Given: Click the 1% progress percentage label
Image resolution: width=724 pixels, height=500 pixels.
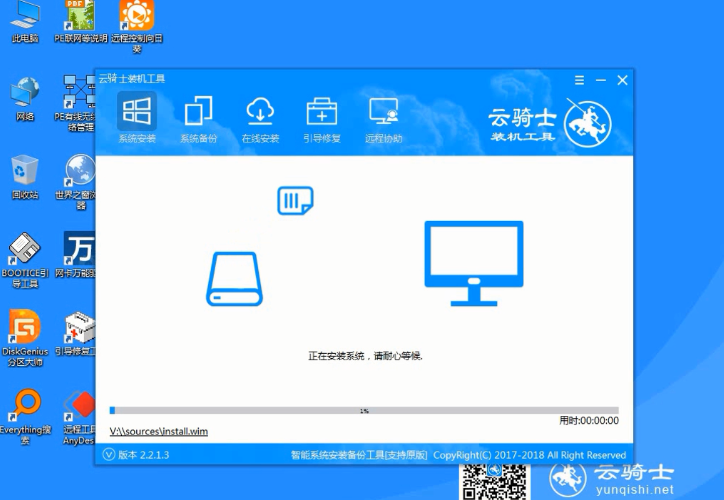Looking at the screenshot, I should coord(364,410).
